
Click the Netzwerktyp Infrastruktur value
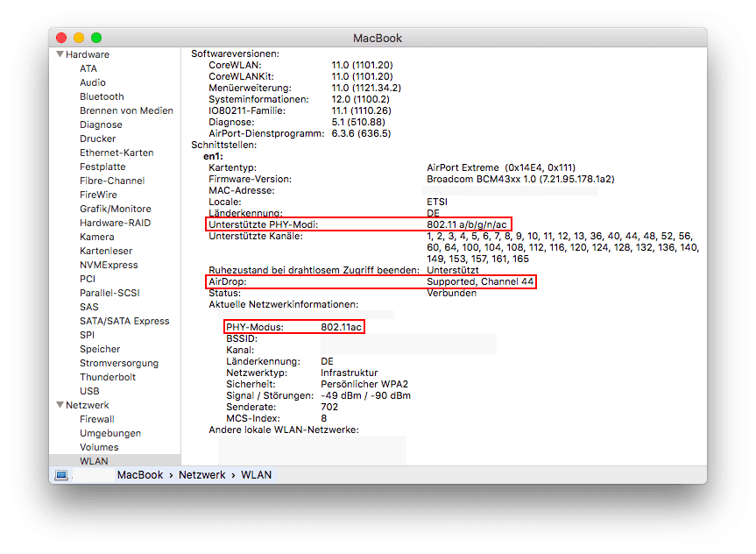pos(349,373)
